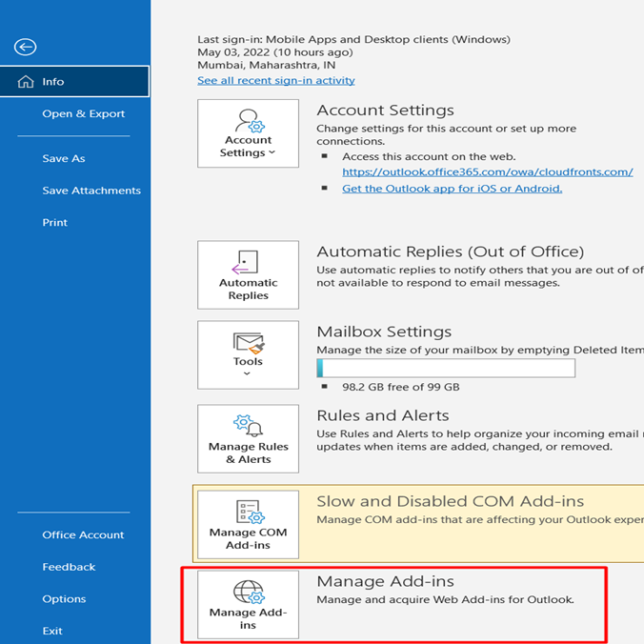Screen dimensions: 644x644
Task: Open Outlook Options
Action: [x=64, y=599]
